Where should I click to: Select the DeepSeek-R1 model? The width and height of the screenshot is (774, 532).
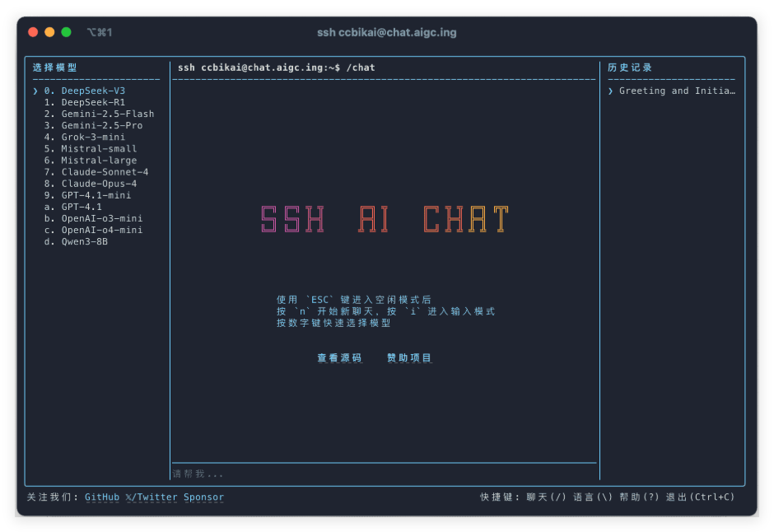[x=84, y=102]
